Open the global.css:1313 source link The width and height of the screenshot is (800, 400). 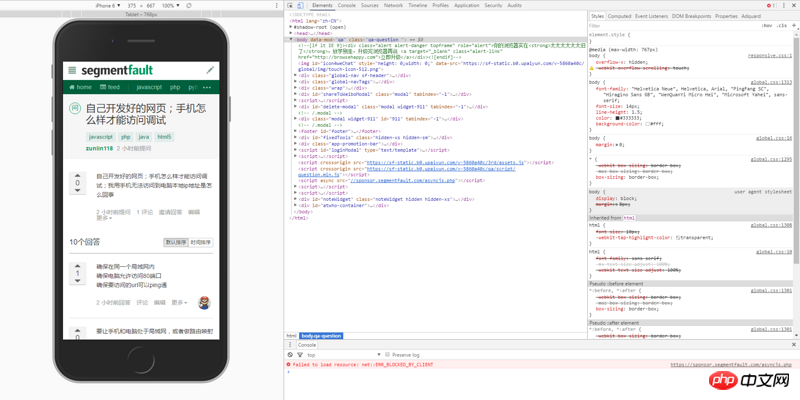click(x=771, y=82)
